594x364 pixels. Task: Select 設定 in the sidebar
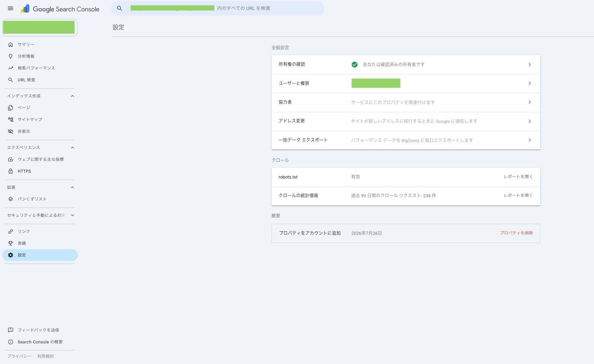(x=40, y=255)
